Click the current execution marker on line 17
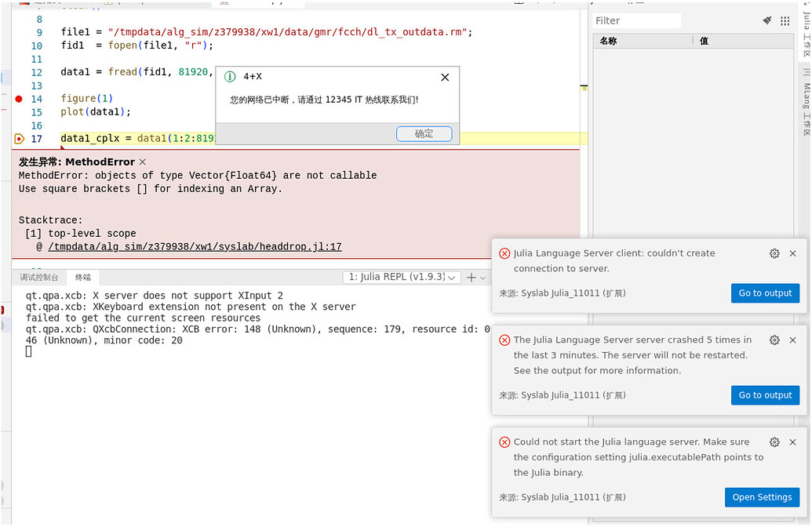 click(19, 139)
